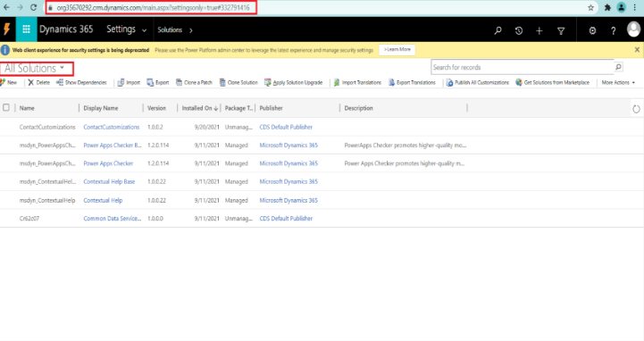Image resolution: width=644 pixels, height=341 pixels.
Task: Open browser extensions puzzle icon
Action: coord(607,7)
